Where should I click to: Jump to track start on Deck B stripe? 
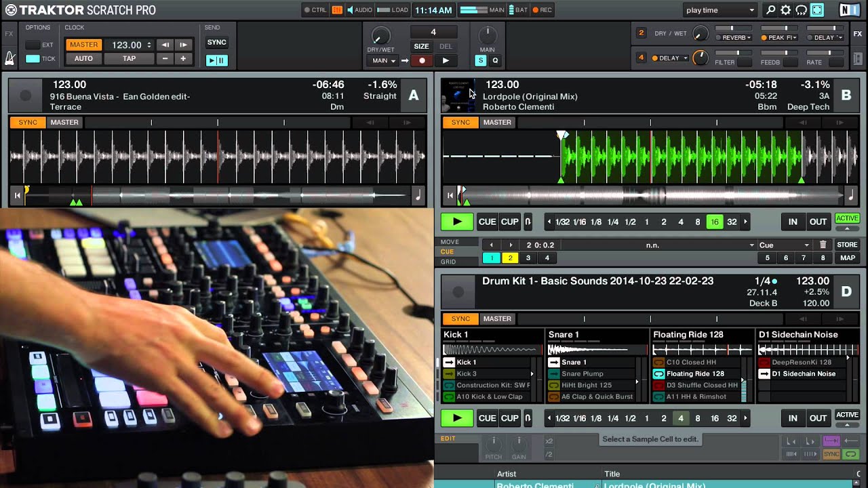(x=450, y=196)
